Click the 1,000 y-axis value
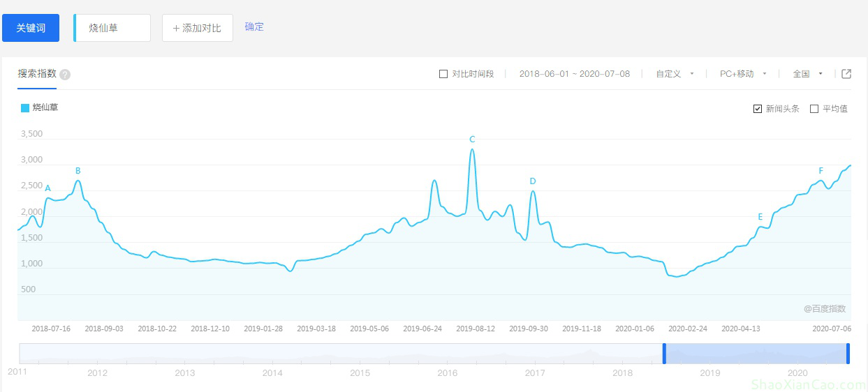 point(31,264)
